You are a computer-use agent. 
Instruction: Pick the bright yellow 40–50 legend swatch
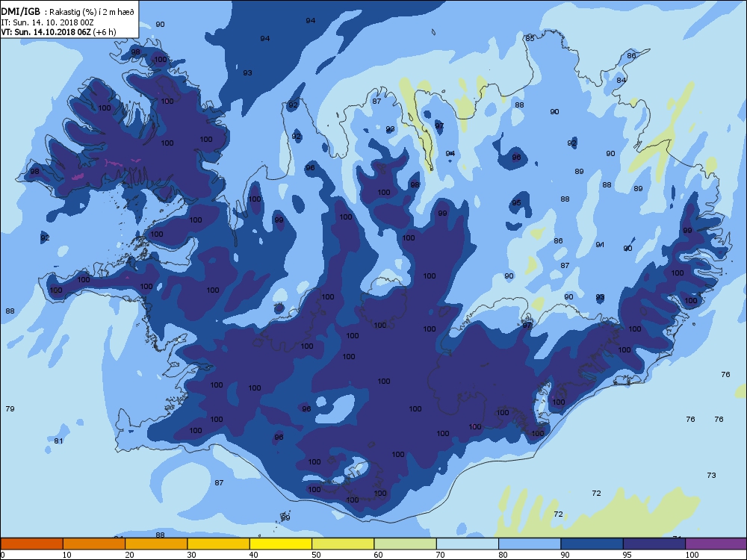[281, 544]
